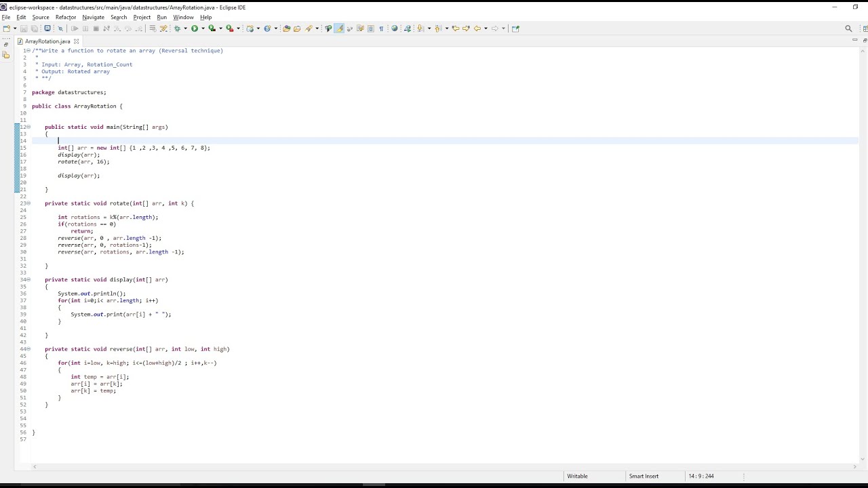Screen dimensions: 868x488
Task: Collapse the display method fold marker
Action: click(x=28, y=279)
